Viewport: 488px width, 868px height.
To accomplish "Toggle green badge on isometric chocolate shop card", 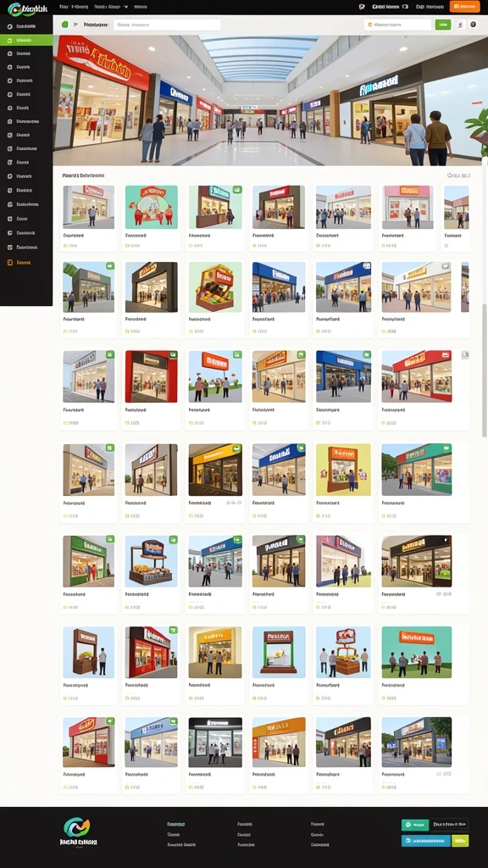I will 237,265.
